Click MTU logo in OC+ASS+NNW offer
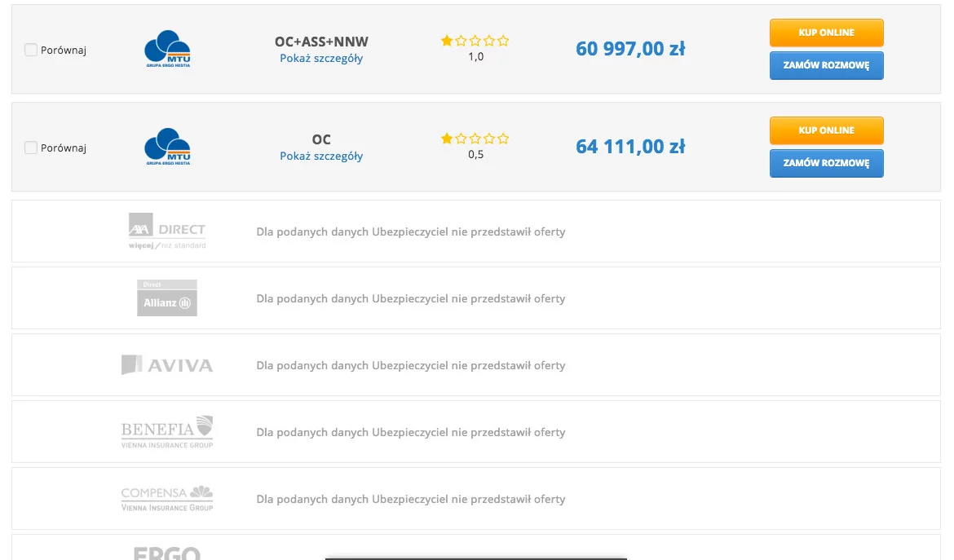Viewport: 954px width, 560px height. (x=167, y=49)
